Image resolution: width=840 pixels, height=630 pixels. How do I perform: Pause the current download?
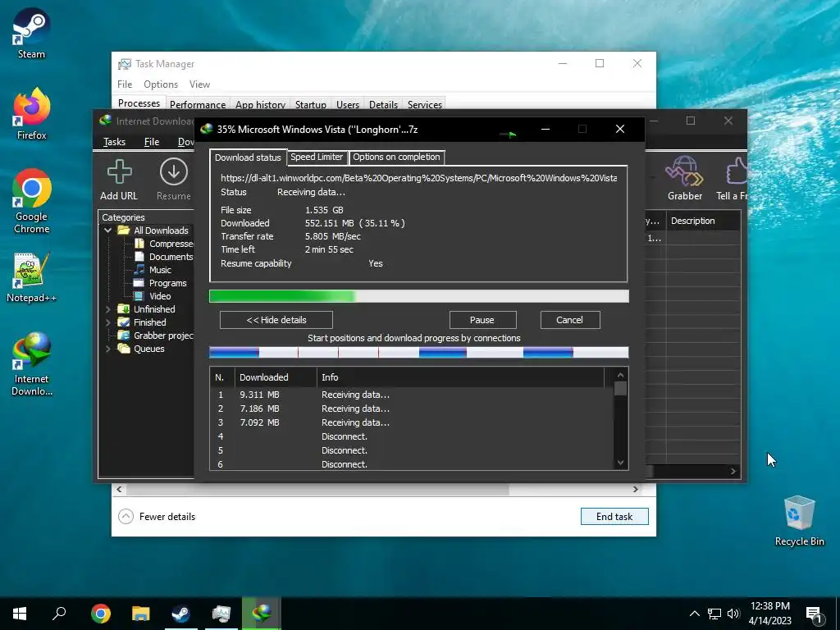point(482,320)
